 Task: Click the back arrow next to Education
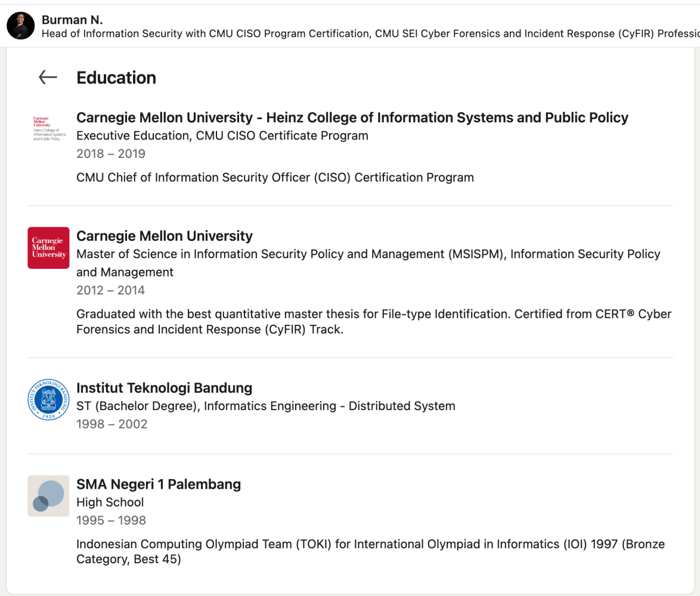click(48, 77)
